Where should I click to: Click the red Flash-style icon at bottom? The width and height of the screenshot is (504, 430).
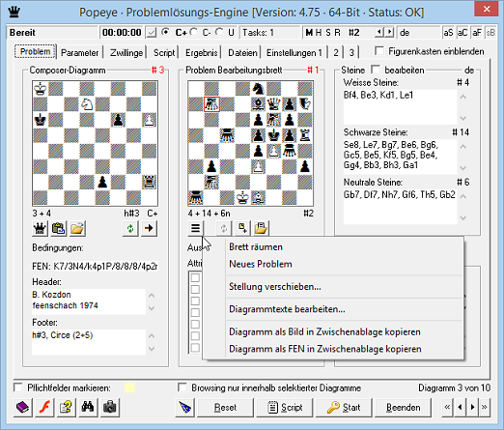coord(44,408)
